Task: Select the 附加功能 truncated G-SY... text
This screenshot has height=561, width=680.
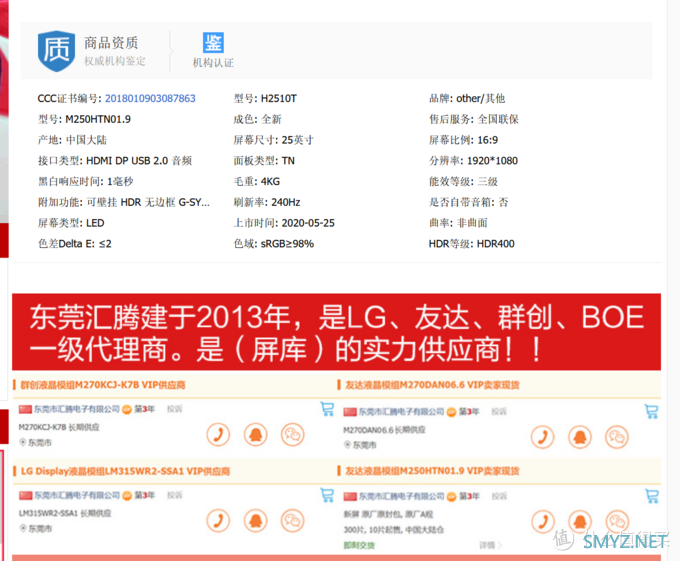Action: pyautogui.click(x=124, y=202)
